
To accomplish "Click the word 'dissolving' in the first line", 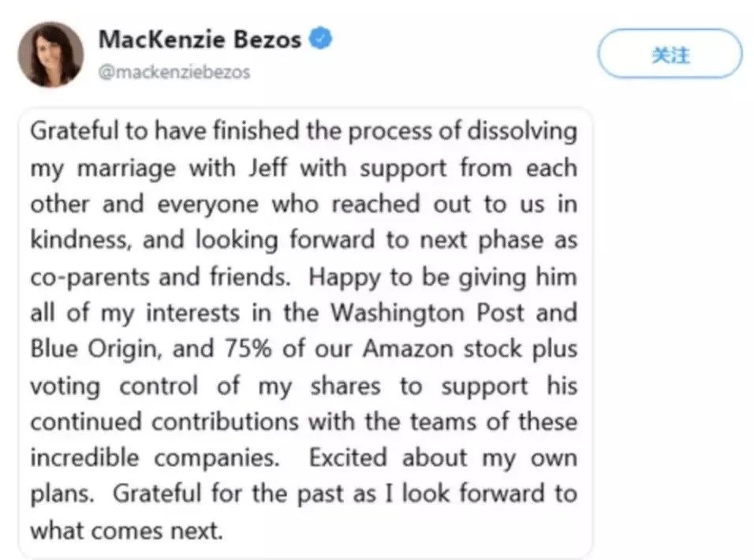I will pyautogui.click(x=522, y=131).
